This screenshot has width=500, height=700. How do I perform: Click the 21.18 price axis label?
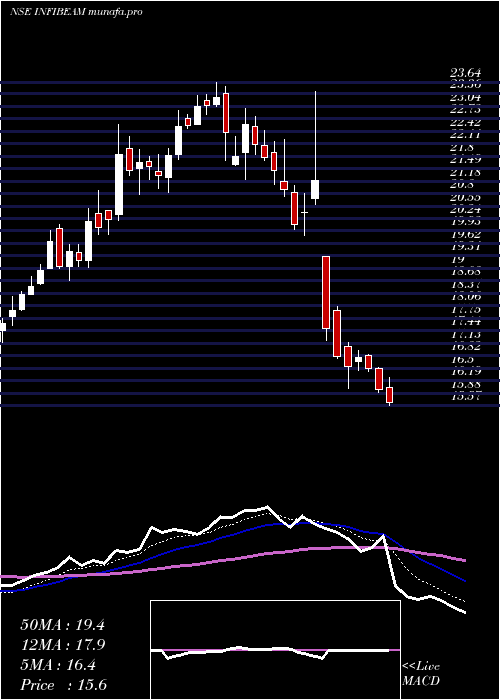click(465, 173)
